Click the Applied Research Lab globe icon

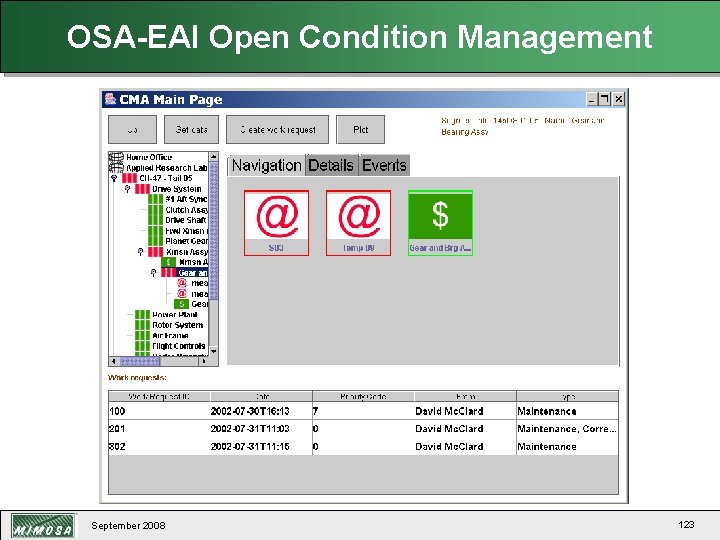point(116,168)
